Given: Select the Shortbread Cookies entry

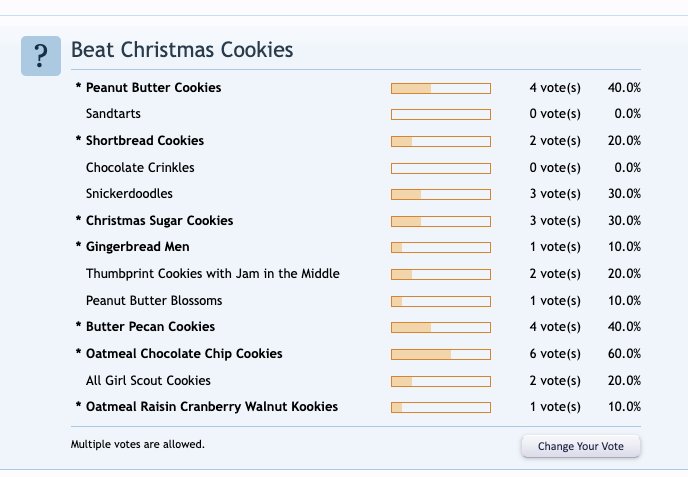Looking at the screenshot, I should (x=145, y=141).
